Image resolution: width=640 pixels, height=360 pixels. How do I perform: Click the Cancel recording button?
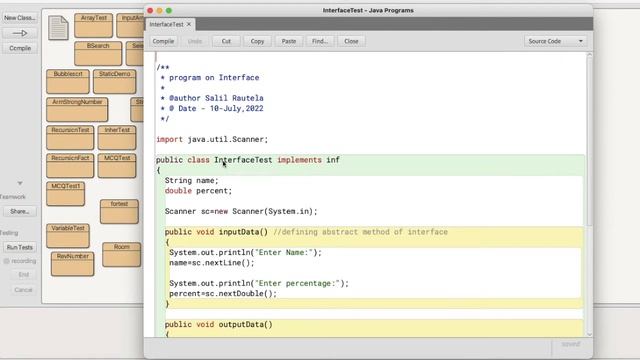(x=23, y=290)
